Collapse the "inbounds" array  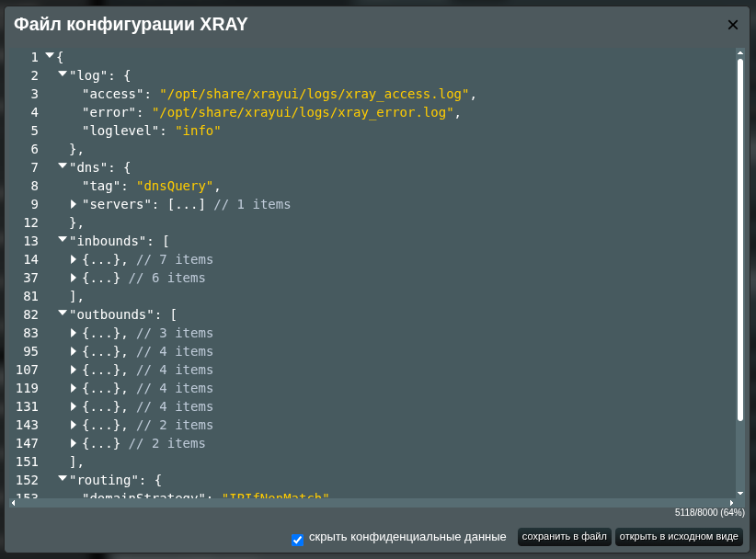click(63, 239)
